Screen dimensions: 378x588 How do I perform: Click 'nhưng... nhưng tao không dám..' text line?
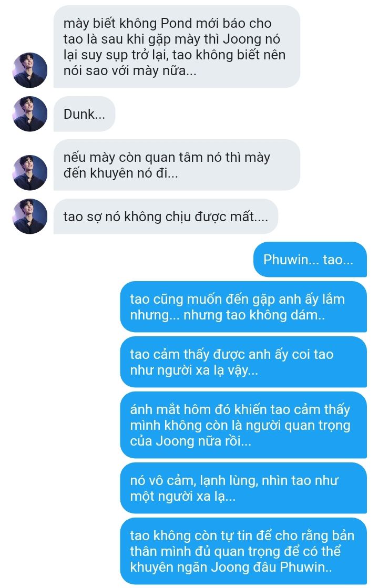(228, 315)
